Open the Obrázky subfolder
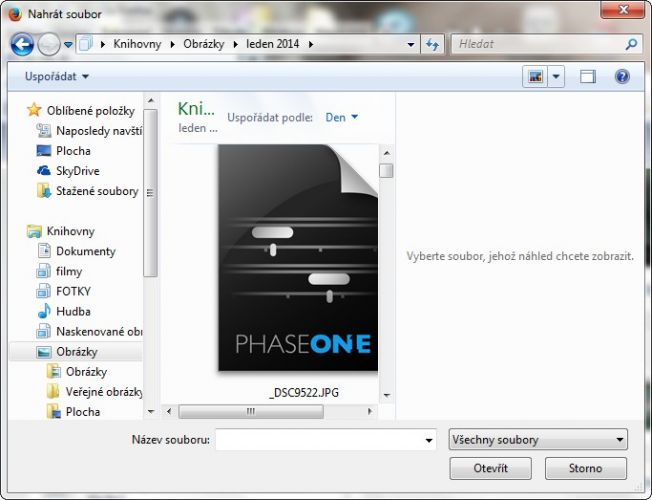Image resolution: width=652 pixels, height=500 pixels. click(86, 371)
